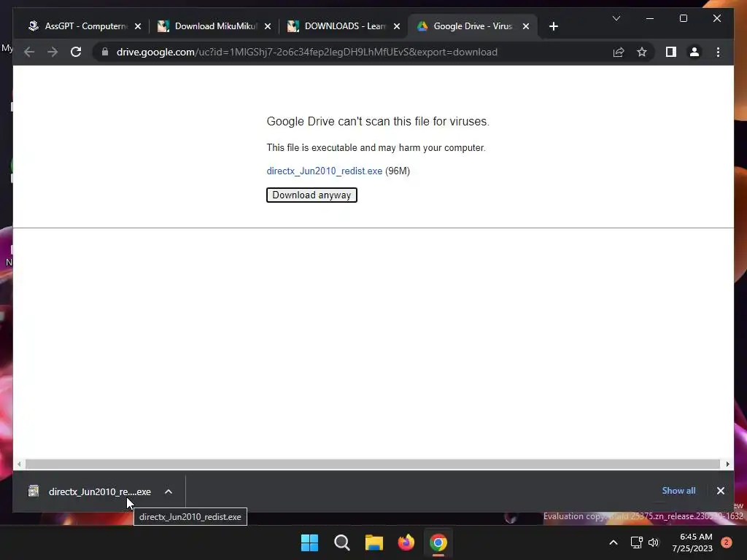Open network status tray icon
Screen dimensions: 747x560
click(x=636, y=542)
